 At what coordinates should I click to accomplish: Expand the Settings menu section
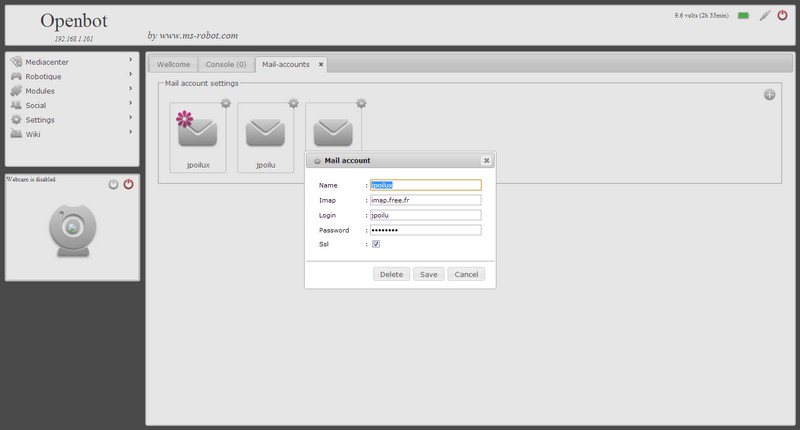click(x=72, y=119)
